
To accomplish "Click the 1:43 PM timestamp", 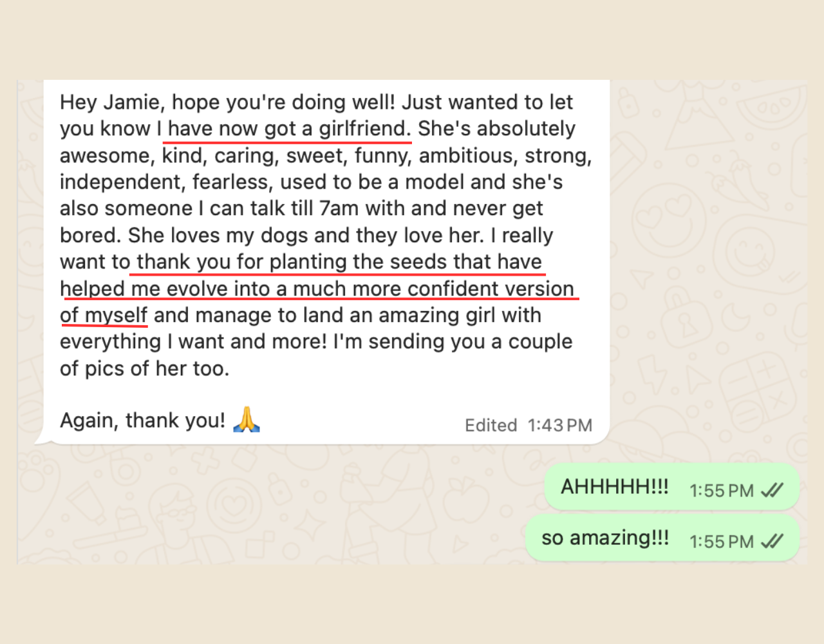I will pos(559,425).
